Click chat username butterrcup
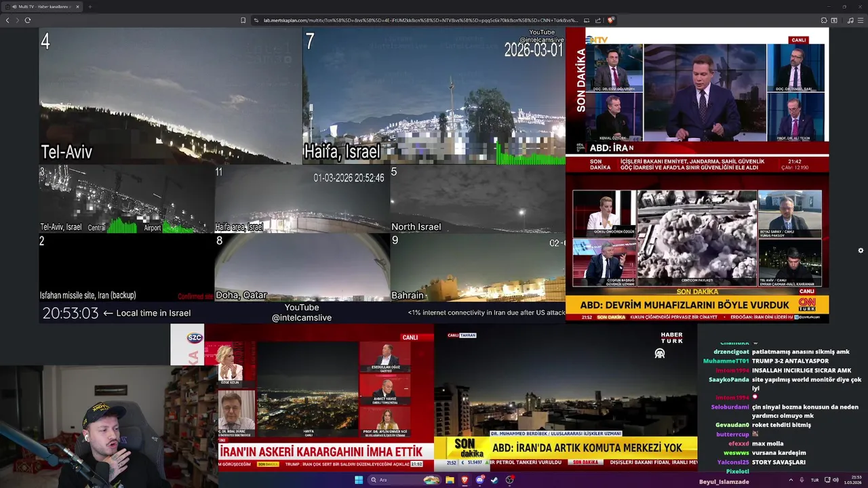868x488 pixels. [x=732, y=434]
